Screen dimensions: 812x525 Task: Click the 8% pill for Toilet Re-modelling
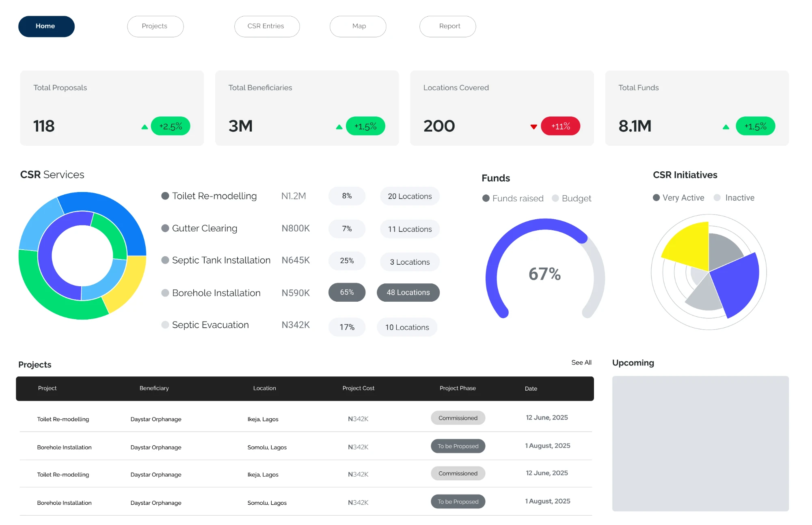coord(347,196)
